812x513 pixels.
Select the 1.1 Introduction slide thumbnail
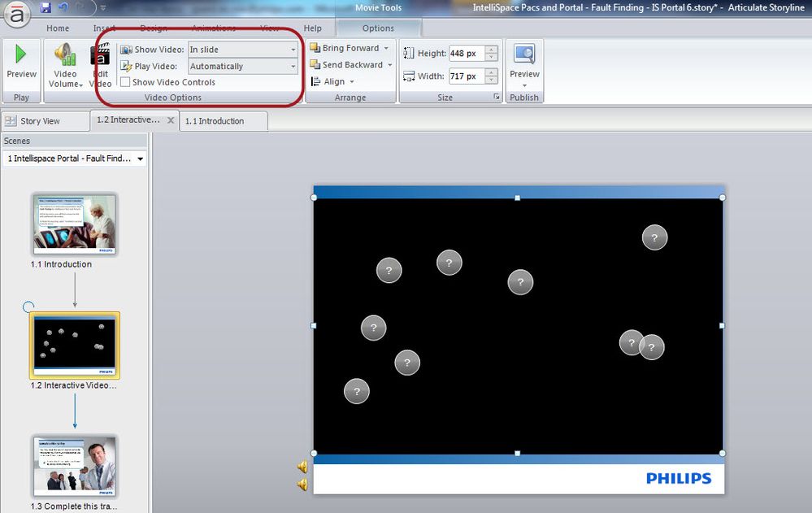coord(75,224)
